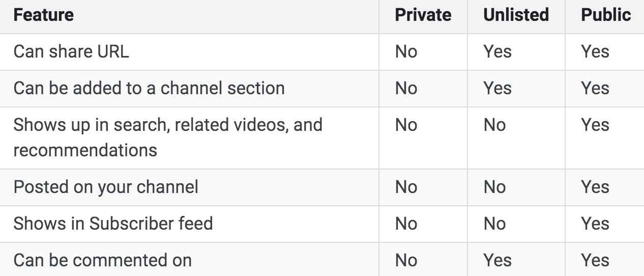Click the Feature column header

[44, 15]
